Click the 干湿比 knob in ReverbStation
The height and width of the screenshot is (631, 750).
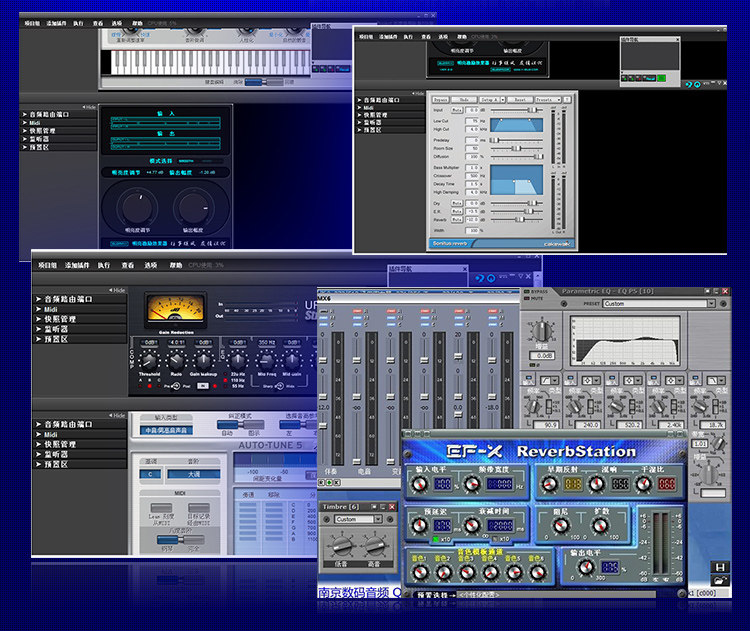[643, 484]
